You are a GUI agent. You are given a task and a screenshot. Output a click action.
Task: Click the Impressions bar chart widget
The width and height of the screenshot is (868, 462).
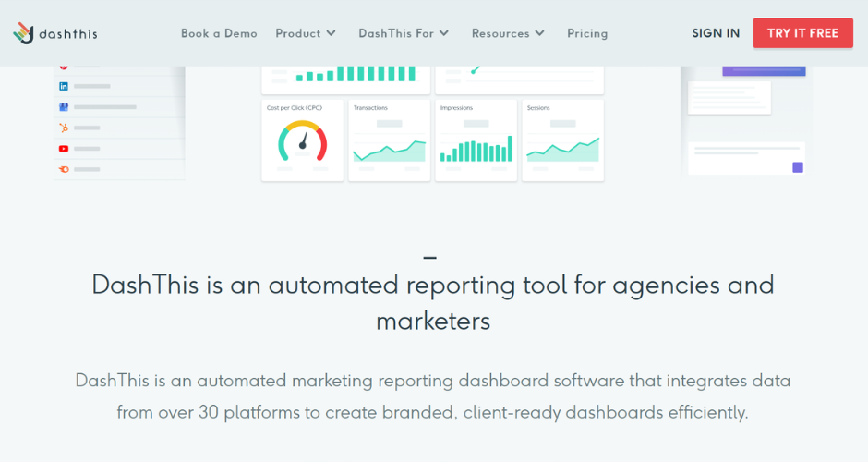click(x=476, y=140)
